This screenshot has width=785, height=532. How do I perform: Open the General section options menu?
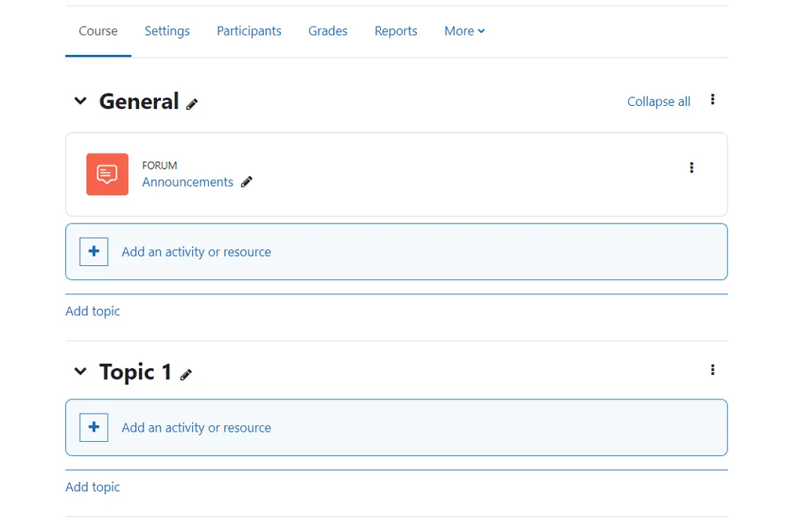[713, 100]
